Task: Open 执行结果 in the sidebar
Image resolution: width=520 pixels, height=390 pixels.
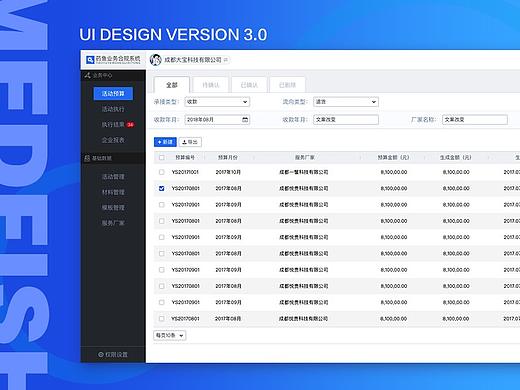Action: (113, 125)
